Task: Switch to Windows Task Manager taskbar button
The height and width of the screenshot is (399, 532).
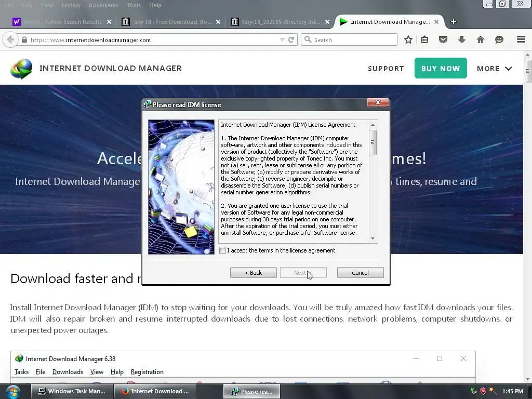Action: [72, 391]
